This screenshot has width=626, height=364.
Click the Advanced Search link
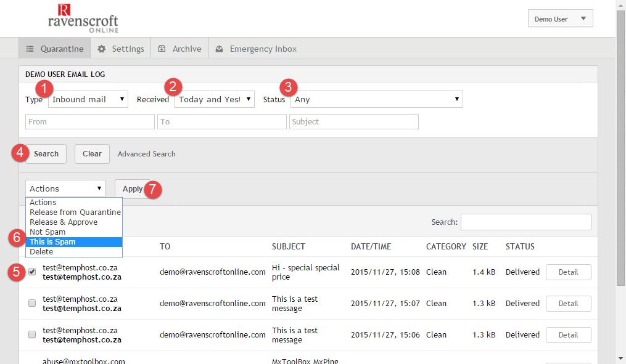(147, 154)
